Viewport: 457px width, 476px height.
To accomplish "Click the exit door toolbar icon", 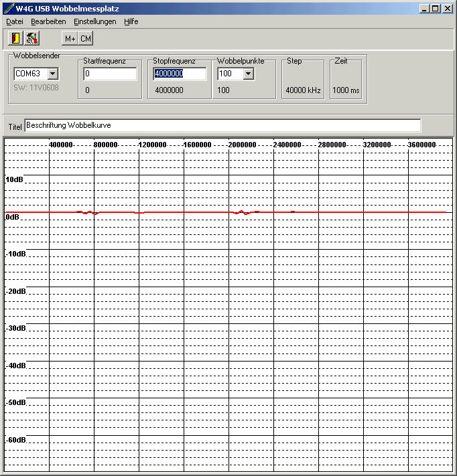I will (x=16, y=38).
